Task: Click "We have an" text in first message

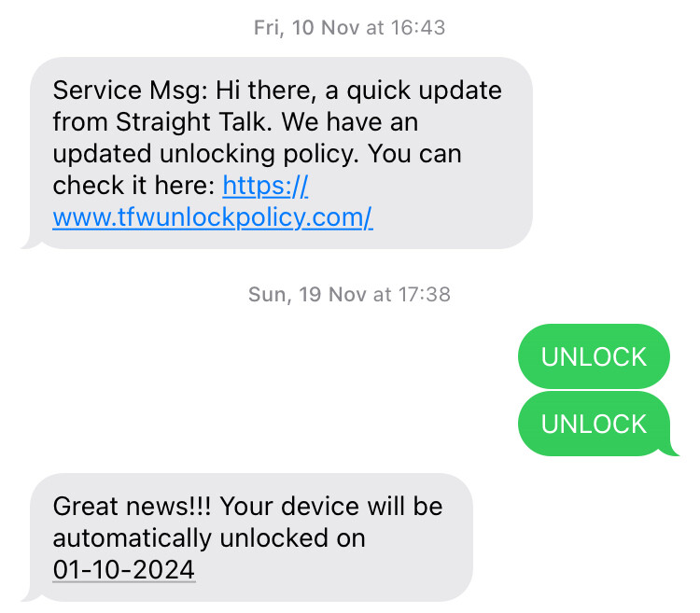Action: coord(350,122)
